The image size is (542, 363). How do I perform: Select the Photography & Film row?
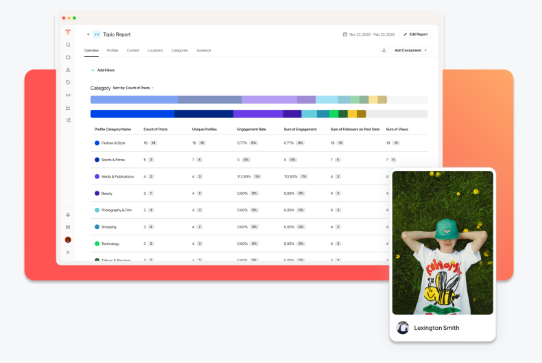[x=240, y=210]
